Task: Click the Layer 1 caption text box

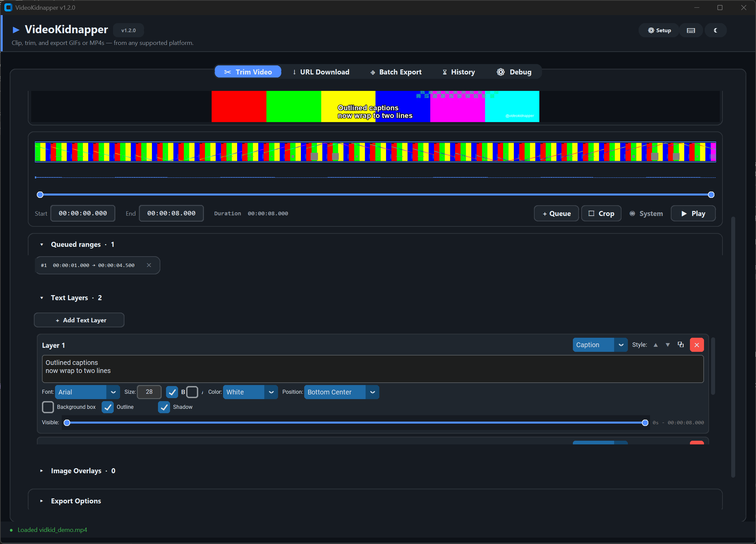Action: pyautogui.click(x=373, y=369)
